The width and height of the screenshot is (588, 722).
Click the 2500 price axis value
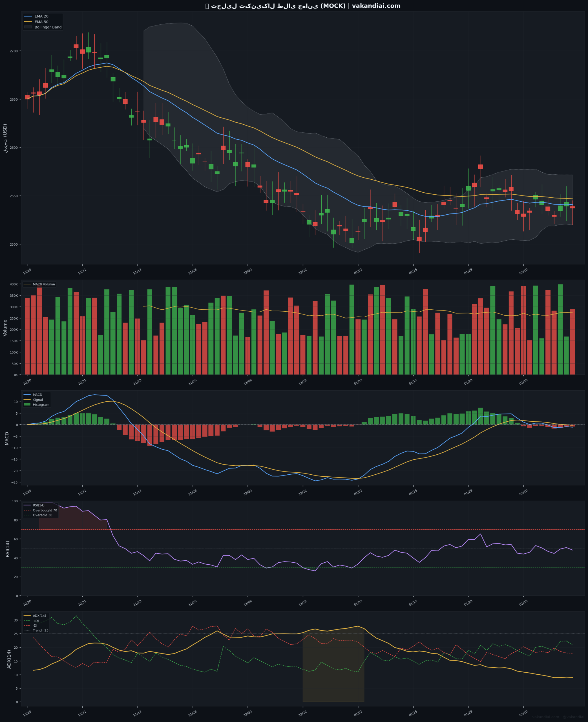click(x=14, y=244)
